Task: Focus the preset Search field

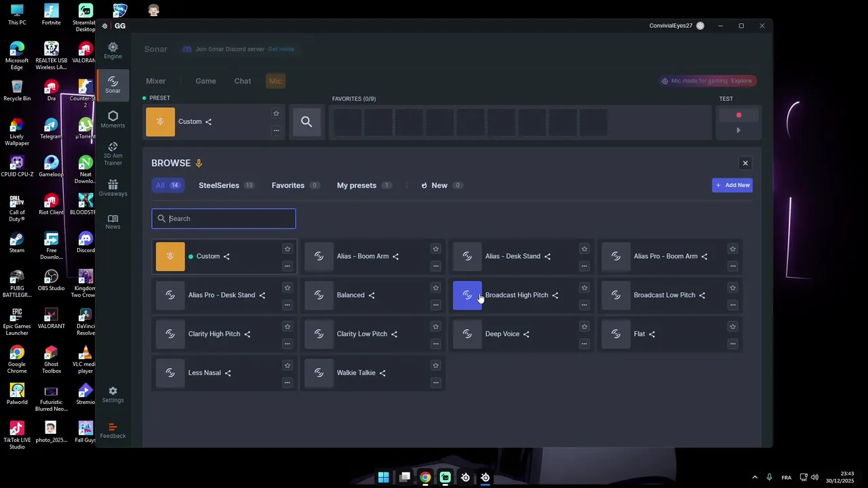Action: [x=224, y=219]
